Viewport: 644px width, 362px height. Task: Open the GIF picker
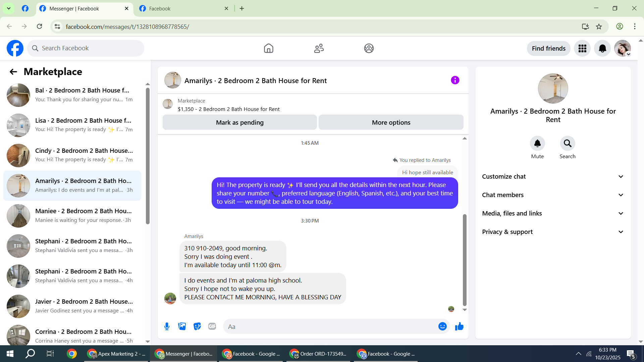212,326
